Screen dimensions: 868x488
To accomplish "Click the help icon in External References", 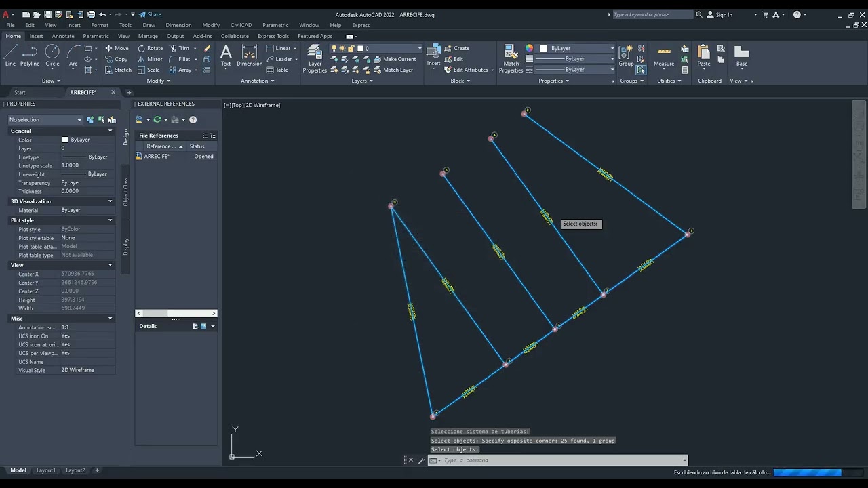I will [x=193, y=119].
